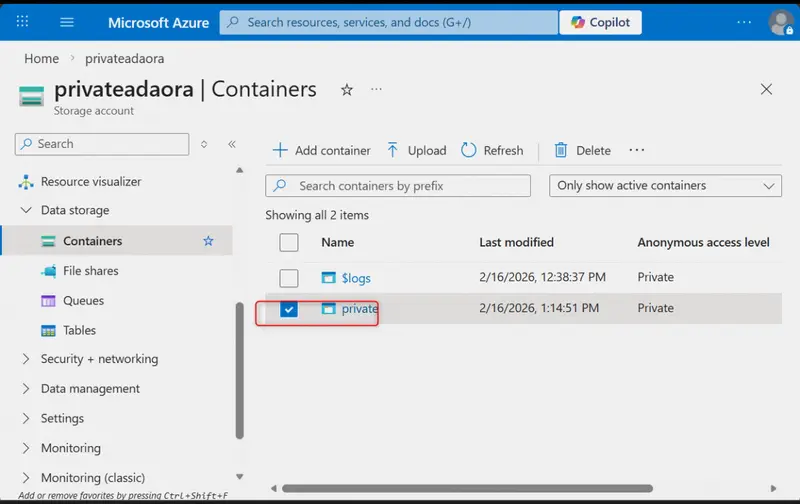Click the Private access cell of $logs
This screenshot has width=800, height=504.
[x=656, y=277]
